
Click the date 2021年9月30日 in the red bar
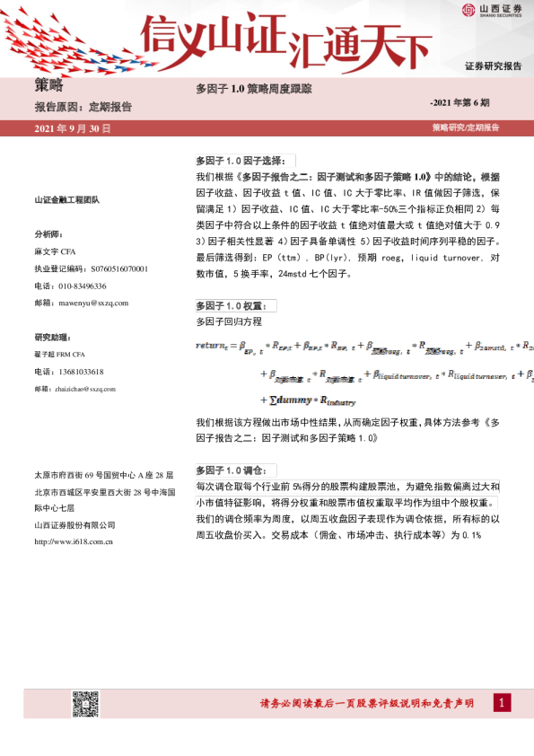73,128
